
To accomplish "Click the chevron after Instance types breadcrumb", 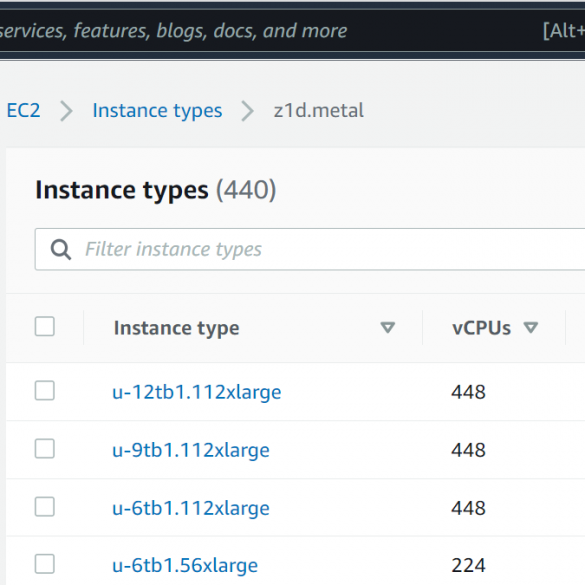I will click(247, 111).
